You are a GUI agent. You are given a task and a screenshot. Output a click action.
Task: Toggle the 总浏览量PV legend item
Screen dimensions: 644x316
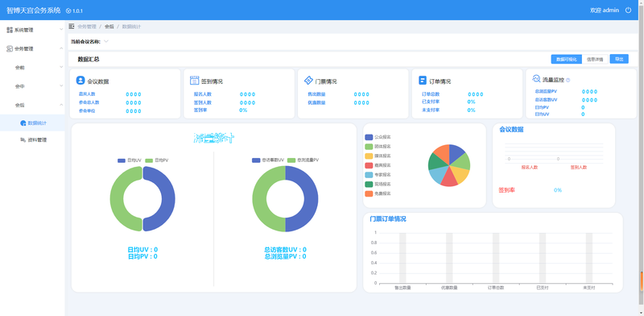[x=303, y=160]
